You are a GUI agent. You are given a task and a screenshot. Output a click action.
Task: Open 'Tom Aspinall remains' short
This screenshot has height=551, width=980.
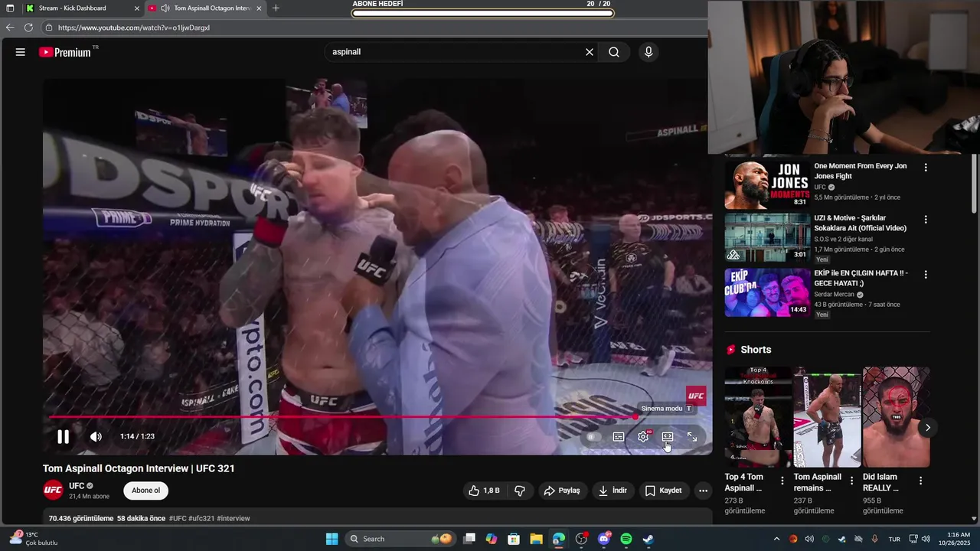[827, 417]
